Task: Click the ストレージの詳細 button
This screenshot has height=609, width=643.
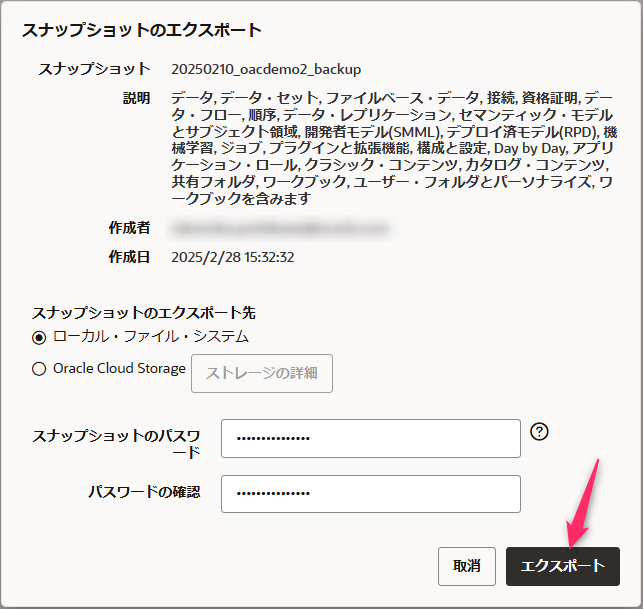Action: [x=262, y=373]
